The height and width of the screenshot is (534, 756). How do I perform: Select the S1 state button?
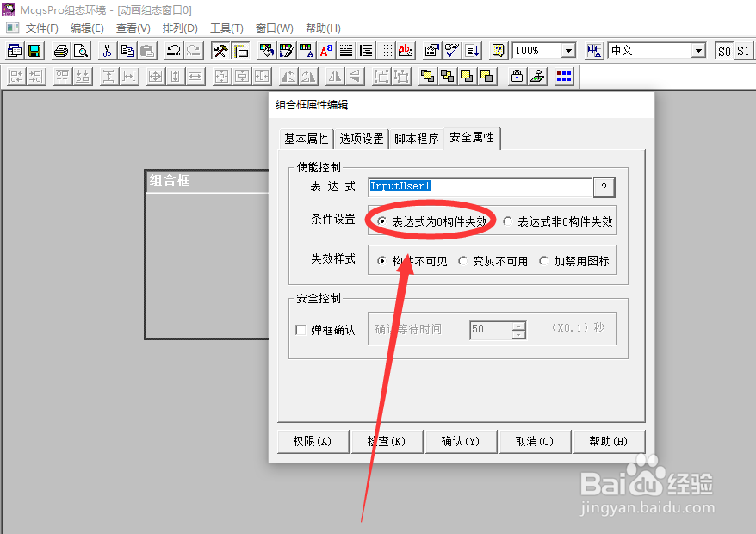(743, 51)
